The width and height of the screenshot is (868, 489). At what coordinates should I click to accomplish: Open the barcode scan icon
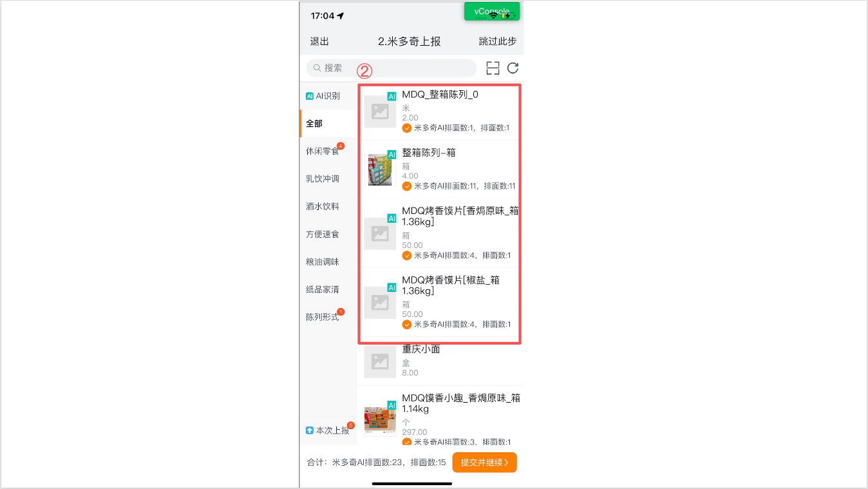493,68
